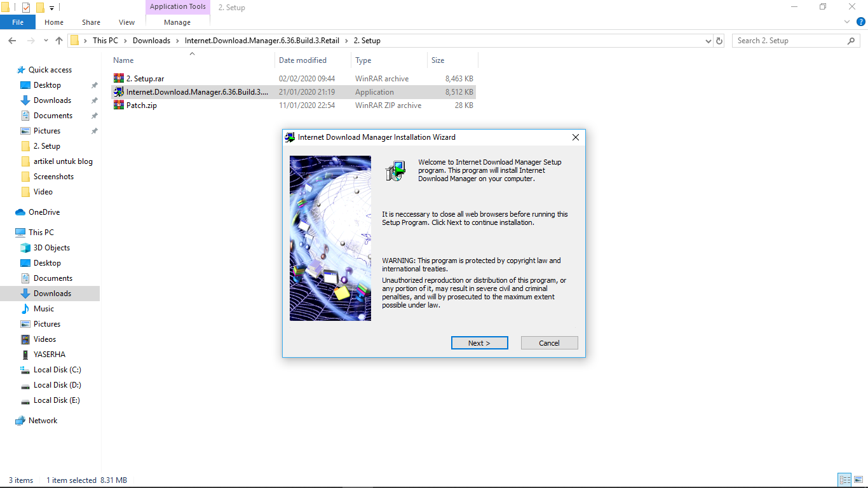Switch to the Home ribbon tab
Screen dimensions: 868x488
(x=54, y=22)
